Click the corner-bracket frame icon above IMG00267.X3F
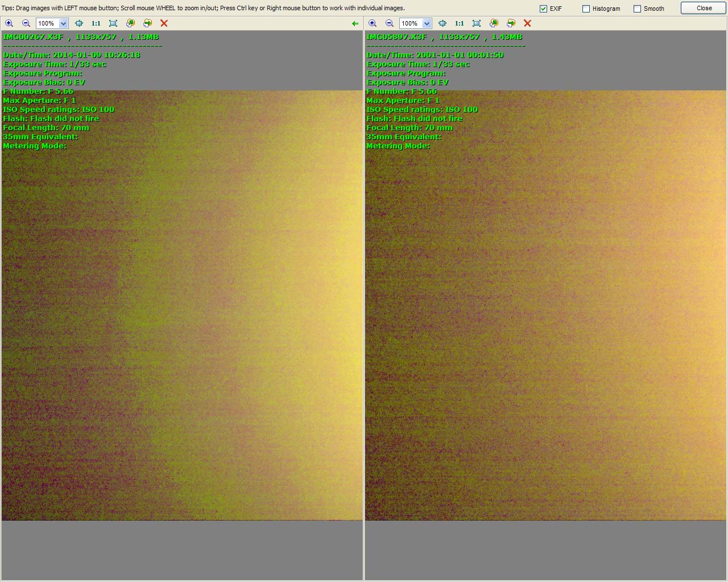The image size is (728, 582). tap(113, 23)
